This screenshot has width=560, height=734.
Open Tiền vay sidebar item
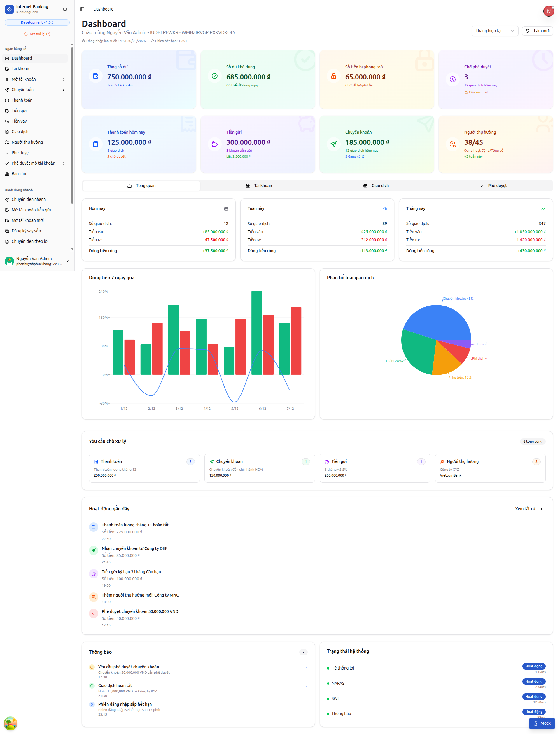tap(35, 121)
